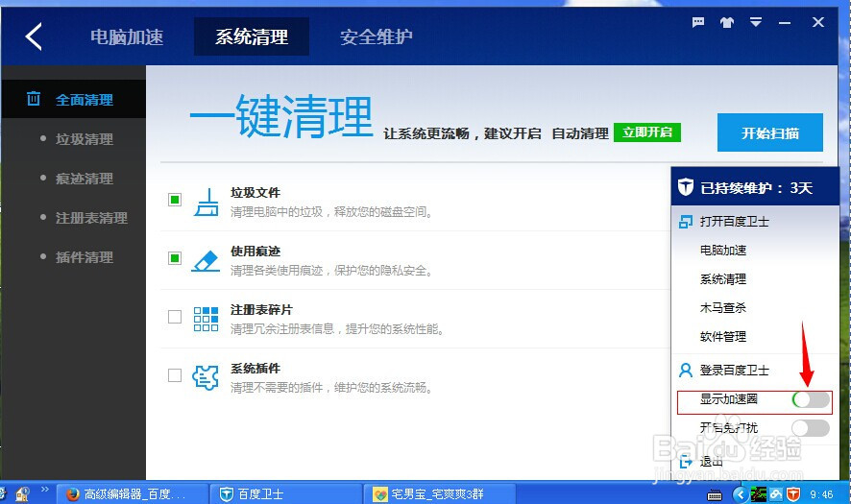
Task: Expand the quick launch chevron
Action: click(x=44, y=490)
